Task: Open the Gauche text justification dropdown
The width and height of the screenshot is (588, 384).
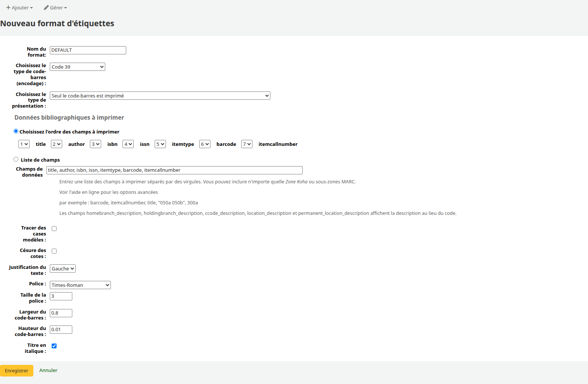Action: coord(63,268)
